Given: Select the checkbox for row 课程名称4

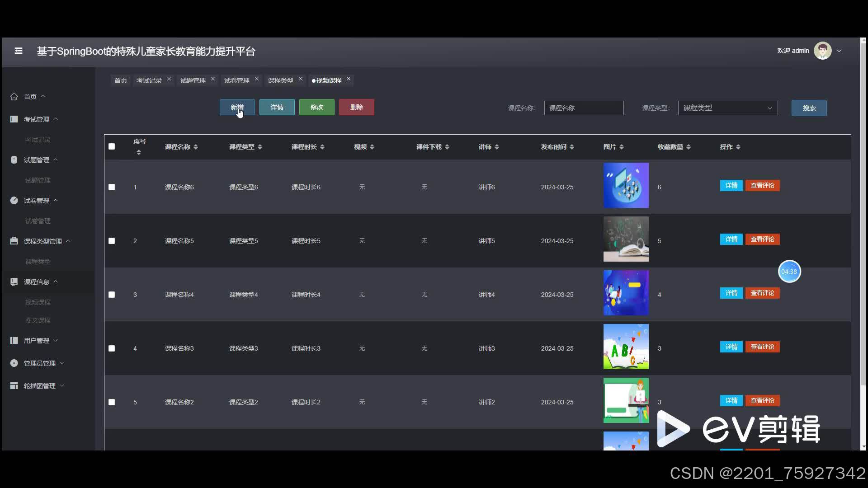Looking at the screenshot, I should (112, 295).
